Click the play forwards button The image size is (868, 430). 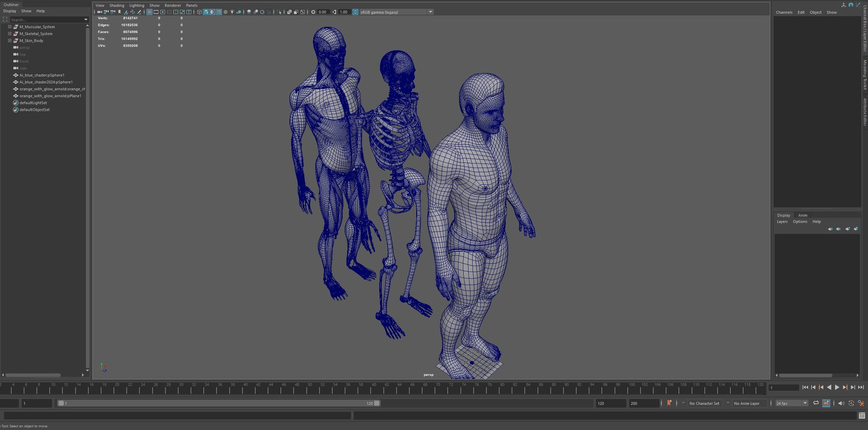tap(837, 387)
